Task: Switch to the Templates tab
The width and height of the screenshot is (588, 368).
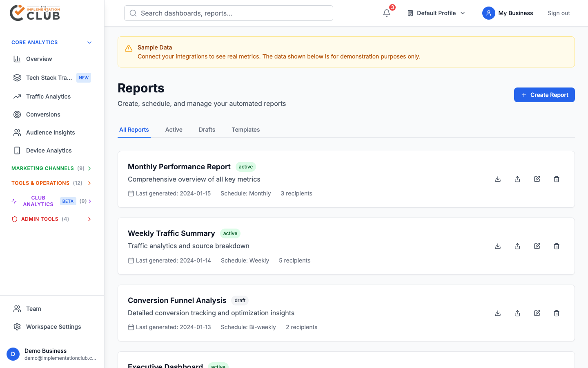Action: point(245,130)
